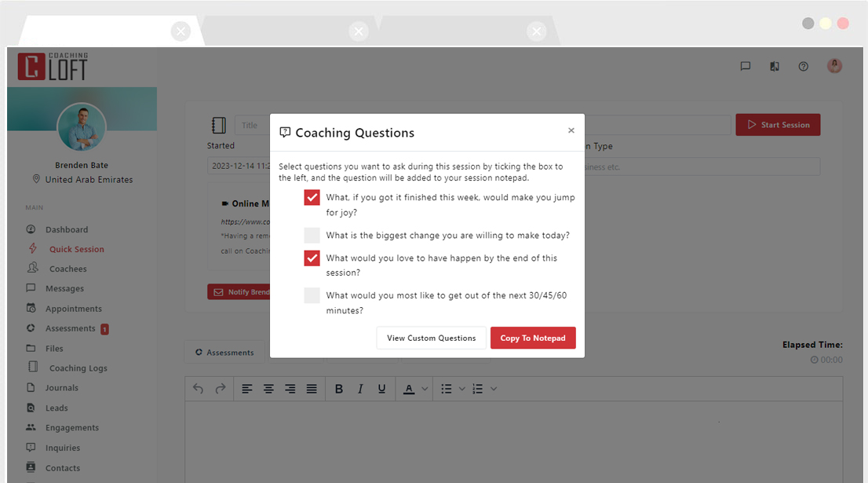Select the justify text alignment icon
The image size is (868, 483).
click(310, 388)
